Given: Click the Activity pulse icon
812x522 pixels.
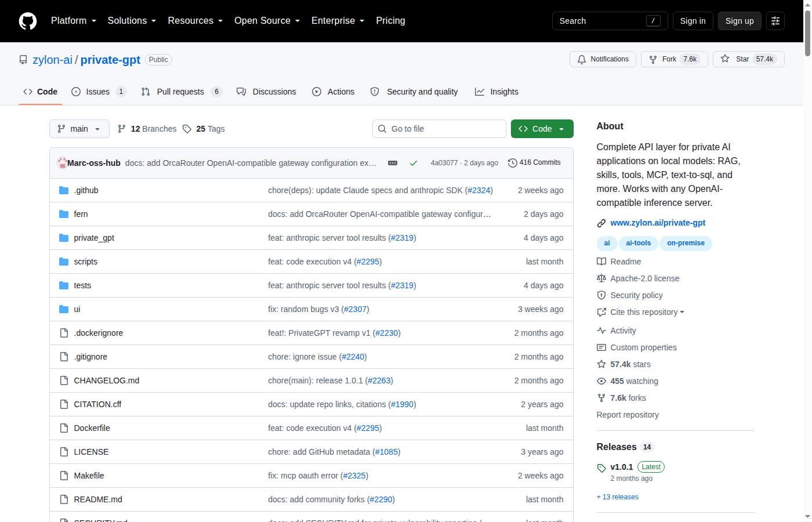Looking at the screenshot, I should tap(601, 331).
